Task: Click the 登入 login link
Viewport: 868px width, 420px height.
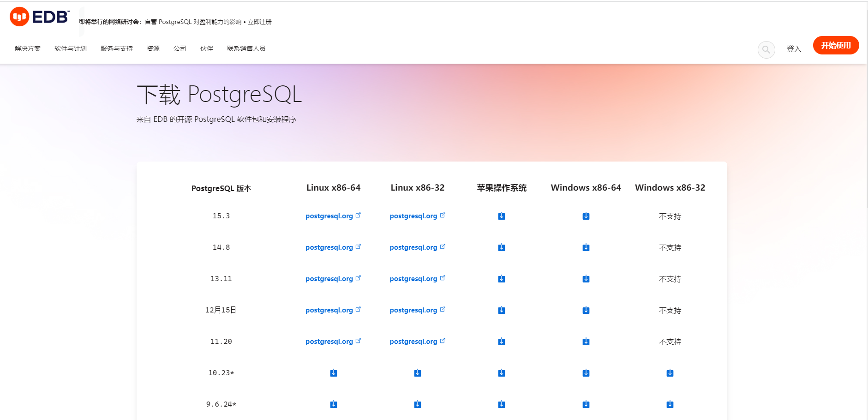Action: [x=794, y=49]
